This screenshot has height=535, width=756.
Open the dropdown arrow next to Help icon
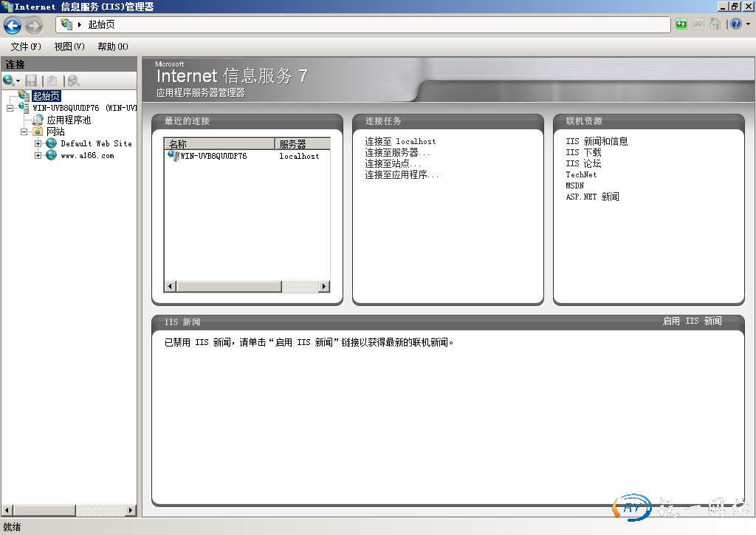[747, 24]
